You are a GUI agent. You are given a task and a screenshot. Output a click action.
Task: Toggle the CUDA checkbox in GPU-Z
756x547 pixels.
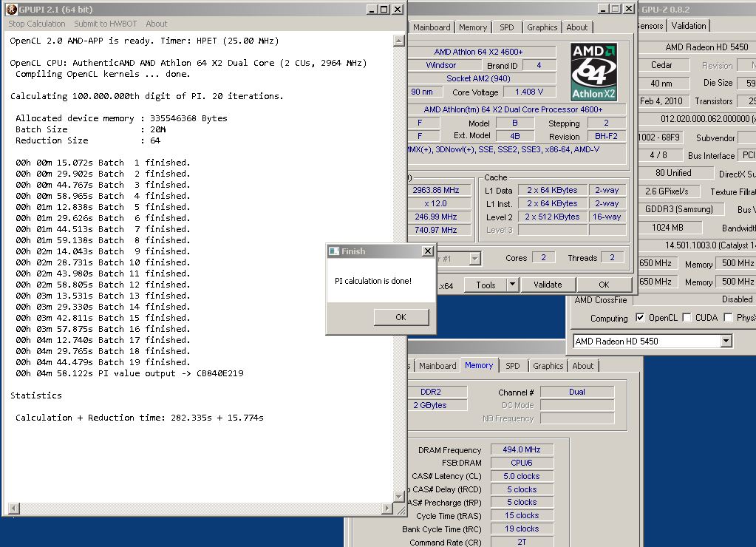[x=687, y=317]
